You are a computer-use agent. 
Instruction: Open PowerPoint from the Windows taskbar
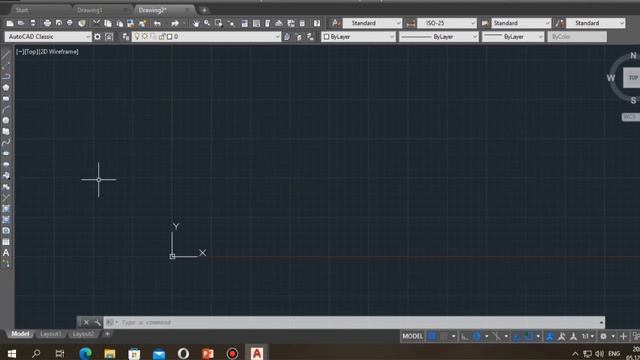(x=208, y=353)
